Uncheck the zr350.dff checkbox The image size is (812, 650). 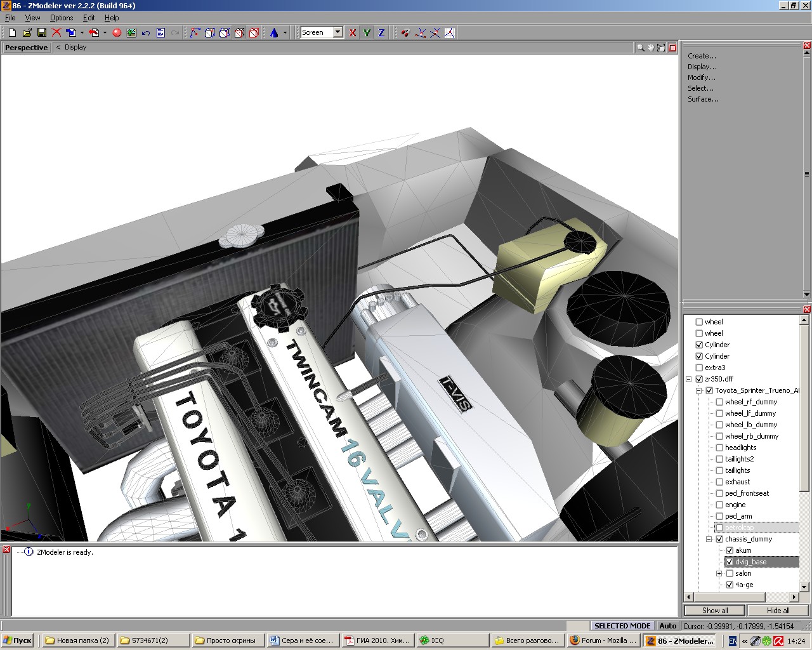[x=699, y=379]
